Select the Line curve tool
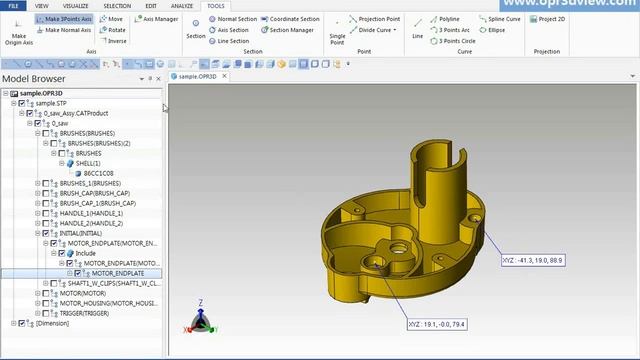Screen dimensions: 640x360 coord(418,29)
